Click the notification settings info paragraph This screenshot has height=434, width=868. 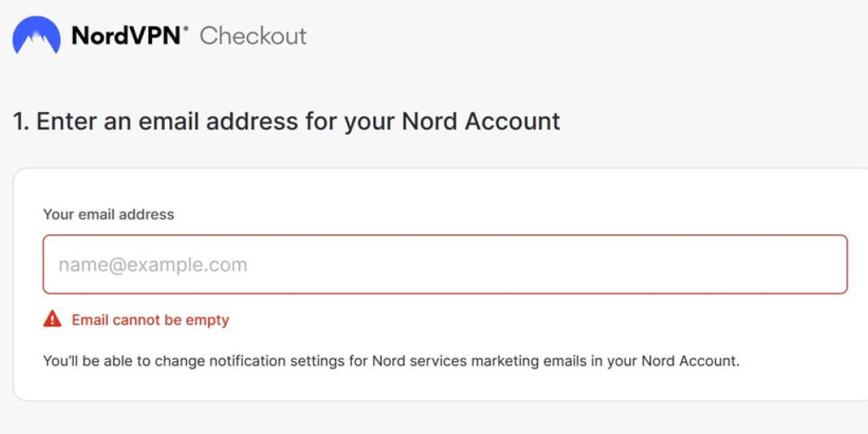[391, 360]
